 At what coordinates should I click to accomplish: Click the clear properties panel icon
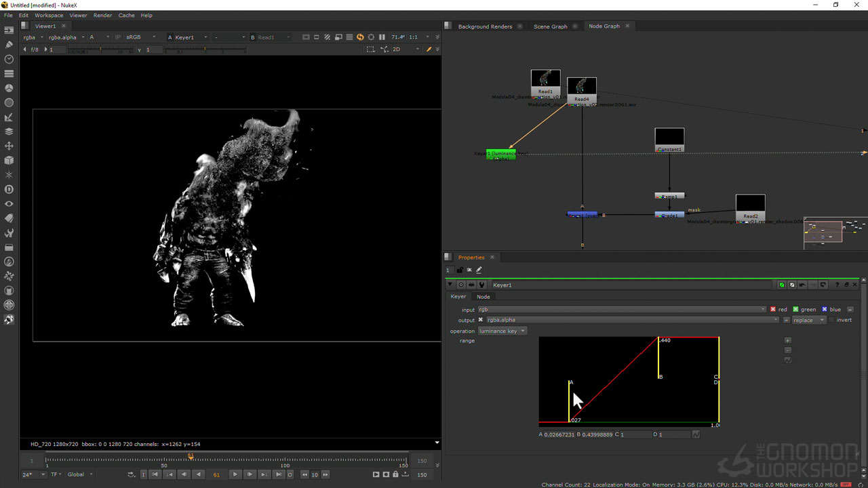pyautogui.click(x=469, y=270)
